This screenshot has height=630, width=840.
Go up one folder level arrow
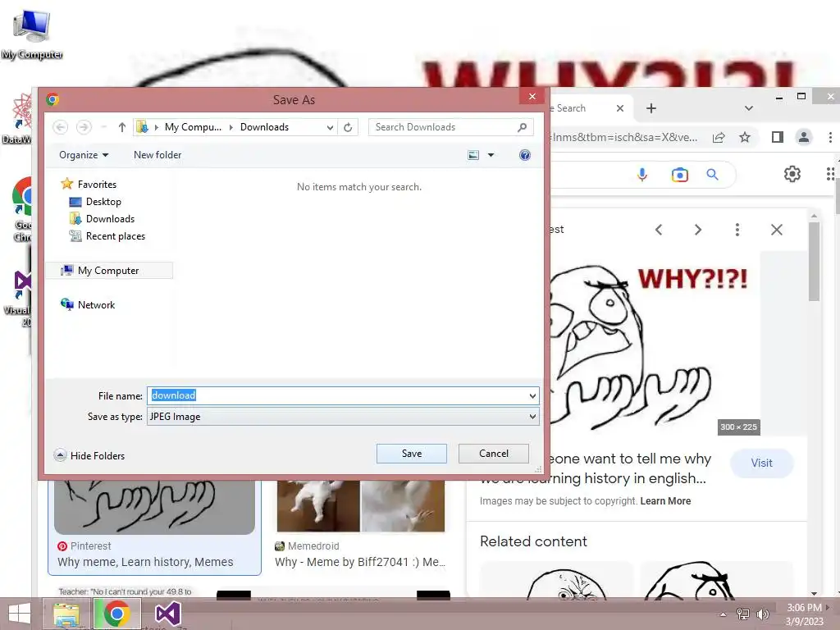coord(122,127)
